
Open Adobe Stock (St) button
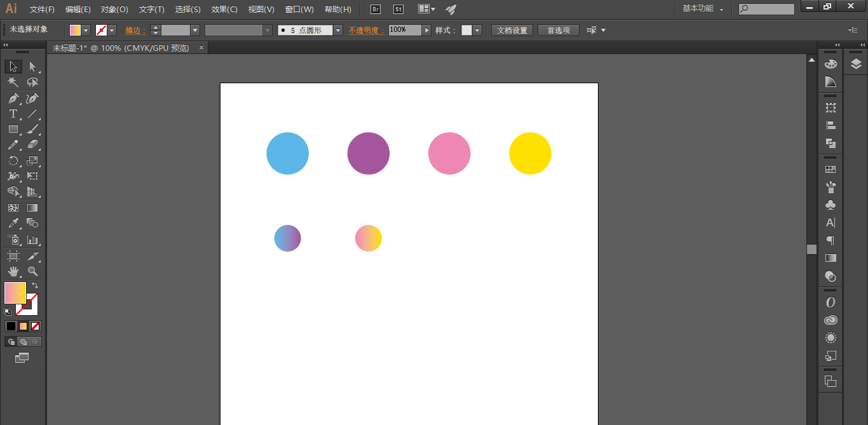(398, 9)
